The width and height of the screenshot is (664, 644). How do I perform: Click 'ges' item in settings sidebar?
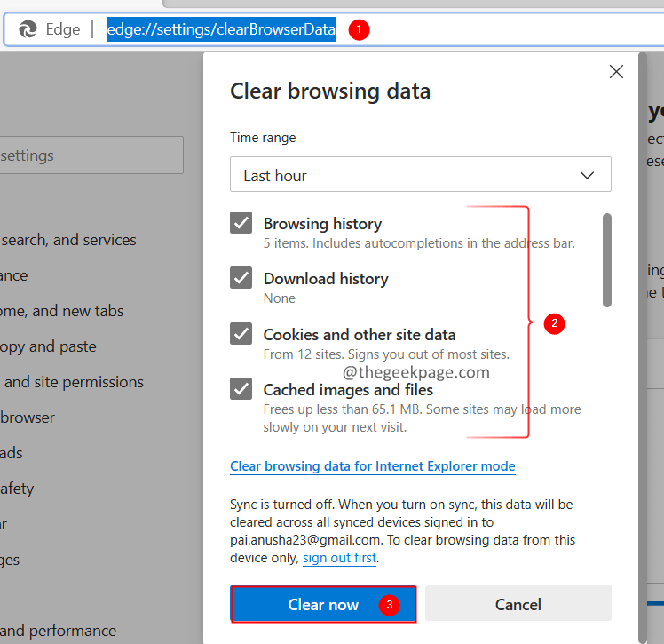pos(10,560)
